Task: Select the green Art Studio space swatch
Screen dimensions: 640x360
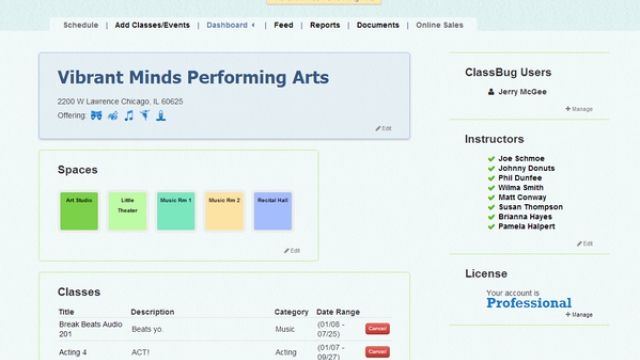Action: point(79,211)
